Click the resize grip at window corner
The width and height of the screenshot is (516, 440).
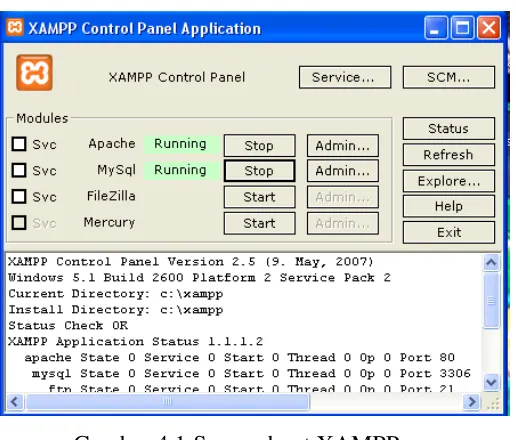coord(493,404)
